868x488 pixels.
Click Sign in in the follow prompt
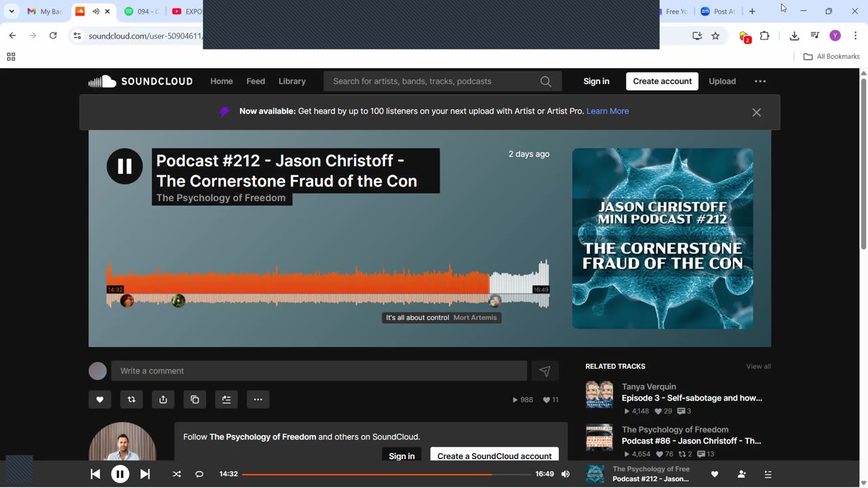(401, 456)
